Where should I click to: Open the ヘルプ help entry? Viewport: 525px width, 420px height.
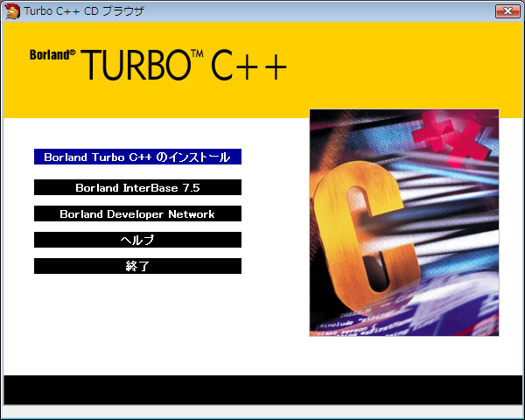tap(137, 240)
